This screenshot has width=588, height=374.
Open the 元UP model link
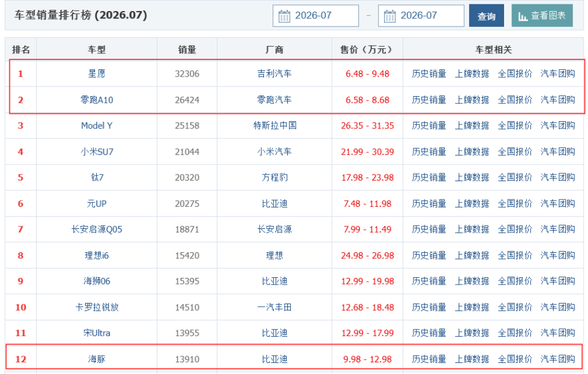[x=97, y=203]
